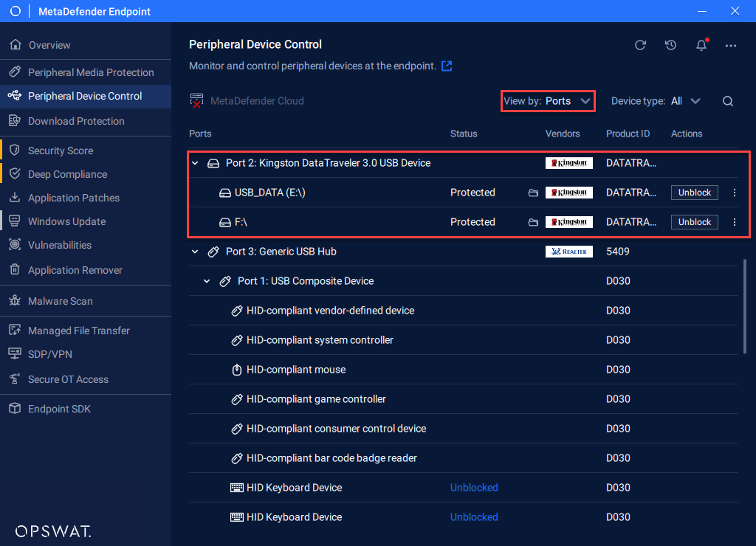This screenshot has width=756, height=546.
Task: Click the MetaDefender Cloud disconnected icon
Action: coord(196,101)
